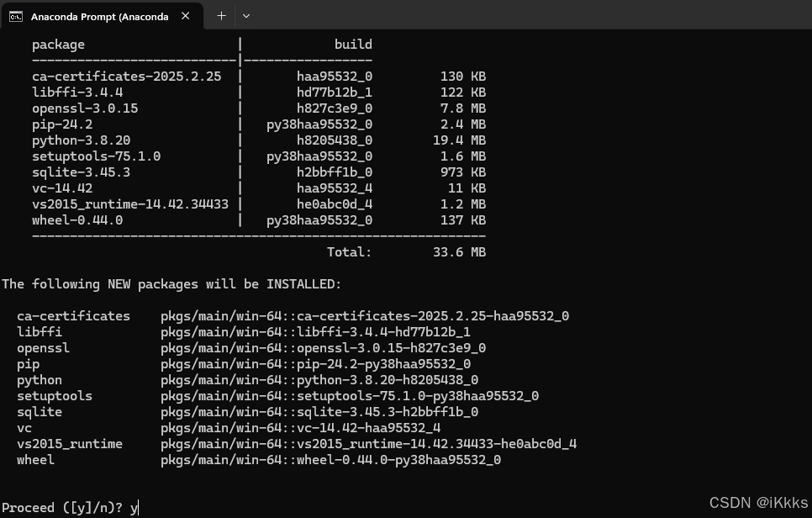The width and height of the screenshot is (812, 518).
Task: Click path 'pkgs/main/win-64::libffi-3.4.4-hd77b12b_1'
Action: point(315,332)
